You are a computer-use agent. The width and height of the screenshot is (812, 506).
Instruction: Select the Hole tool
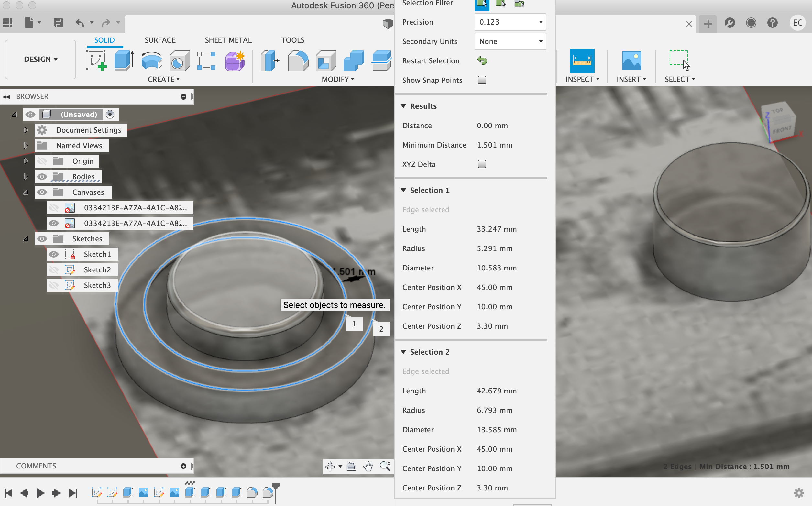coord(179,60)
